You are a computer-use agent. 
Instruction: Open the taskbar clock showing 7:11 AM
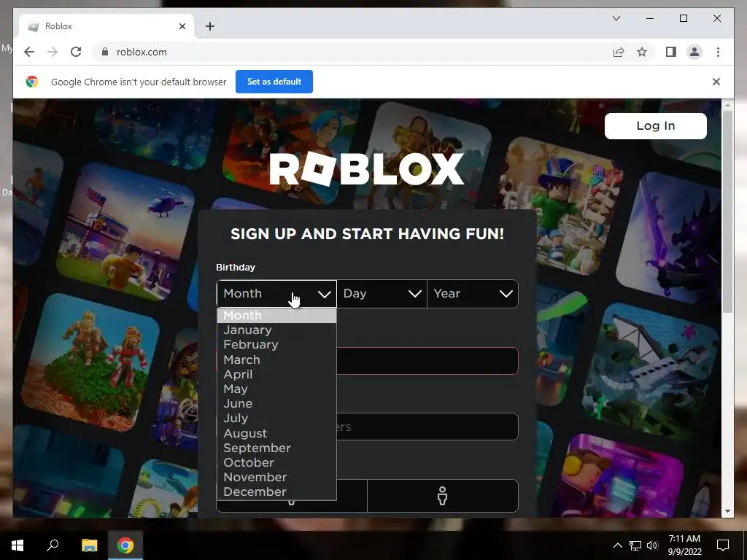[x=684, y=545]
